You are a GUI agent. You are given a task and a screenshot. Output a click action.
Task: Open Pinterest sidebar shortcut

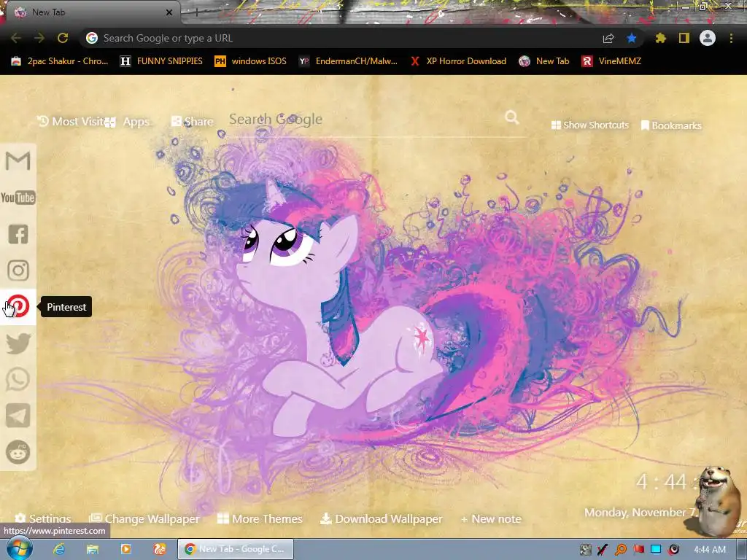pos(18,307)
